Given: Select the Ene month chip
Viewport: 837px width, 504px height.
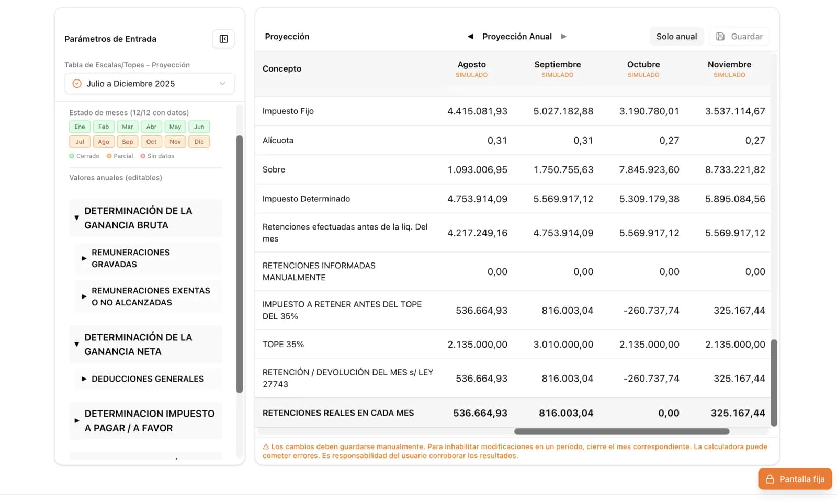Looking at the screenshot, I should (80, 127).
